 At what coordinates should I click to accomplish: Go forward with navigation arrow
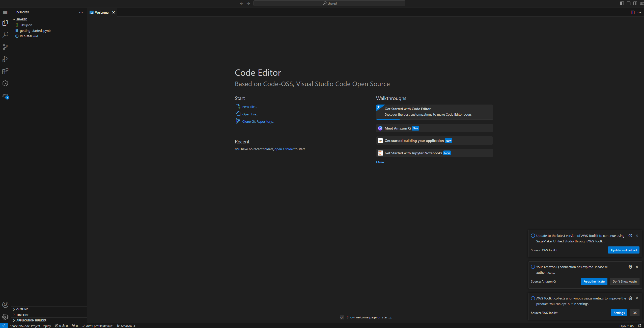(x=248, y=3)
